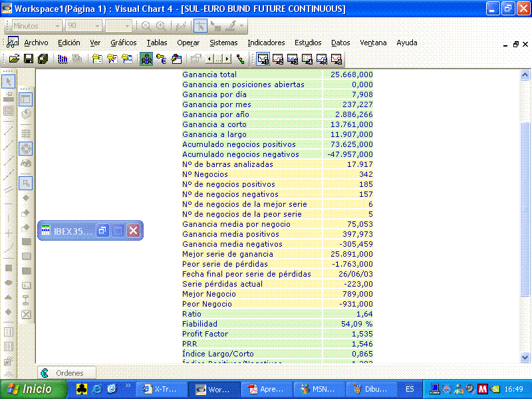The height and width of the screenshot is (399, 532).
Task: Click the new bar chart icon
Action: pyautogui.click(x=63, y=59)
